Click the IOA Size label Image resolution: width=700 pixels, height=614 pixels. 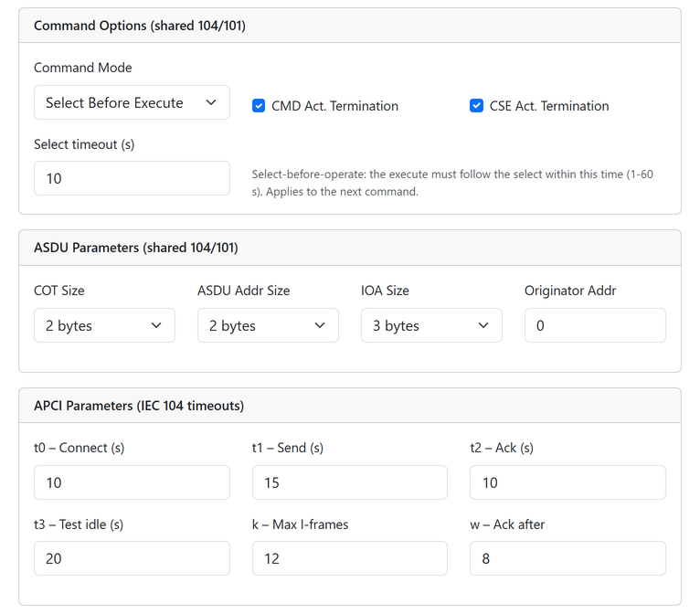coord(385,291)
